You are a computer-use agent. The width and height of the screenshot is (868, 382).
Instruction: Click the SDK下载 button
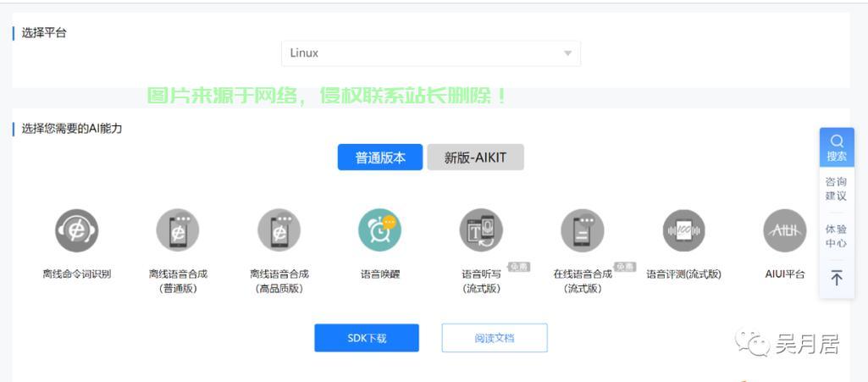tap(367, 338)
